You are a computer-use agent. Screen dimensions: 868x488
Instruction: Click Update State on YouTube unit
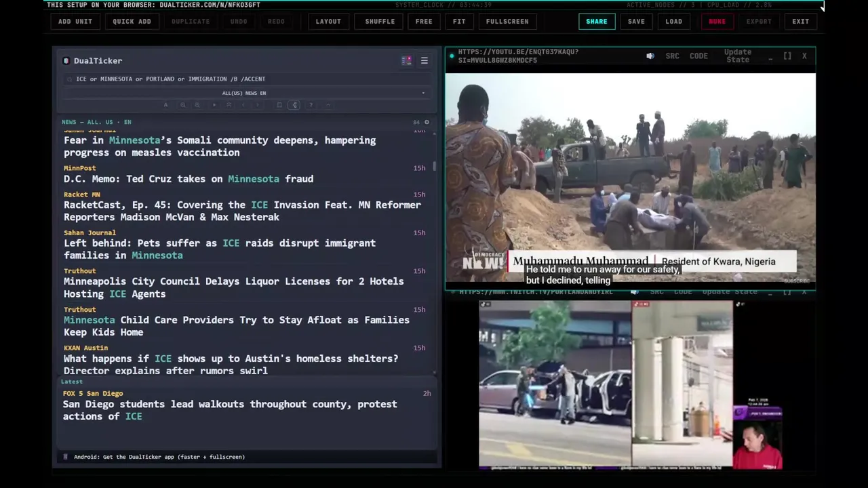coord(738,56)
